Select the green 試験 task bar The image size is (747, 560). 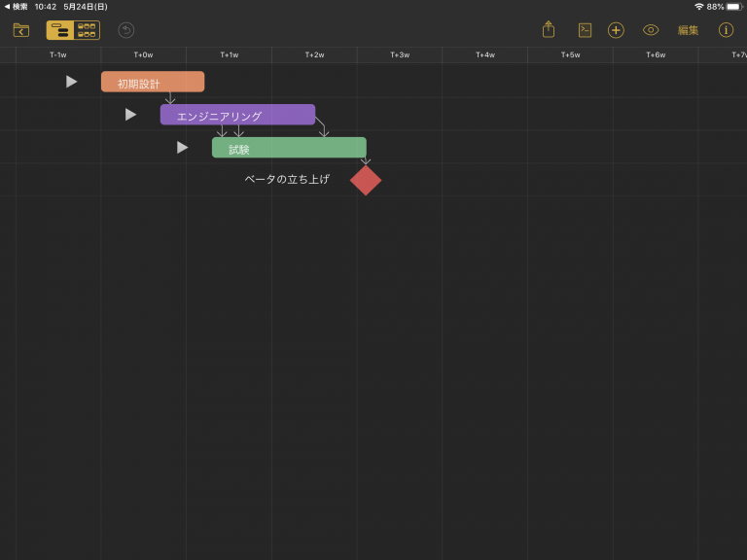pyautogui.click(x=289, y=148)
